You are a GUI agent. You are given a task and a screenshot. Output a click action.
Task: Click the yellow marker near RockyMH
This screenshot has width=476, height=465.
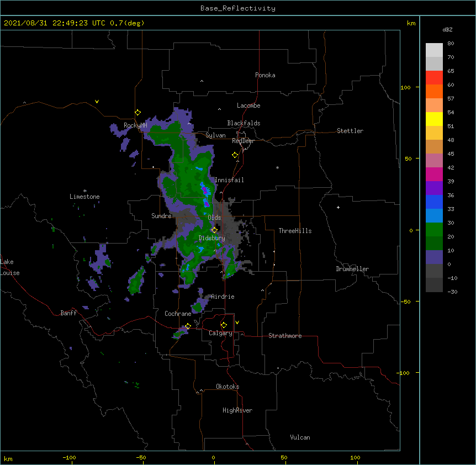coord(137,113)
